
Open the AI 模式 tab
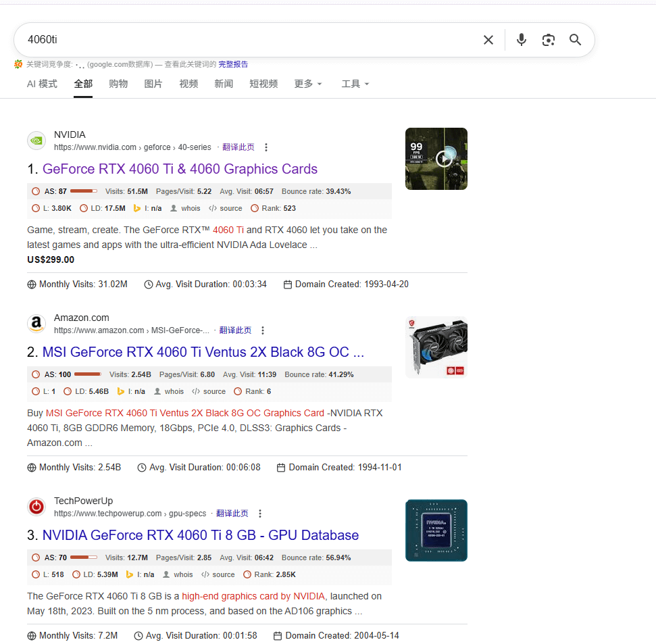click(x=42, y=84)
